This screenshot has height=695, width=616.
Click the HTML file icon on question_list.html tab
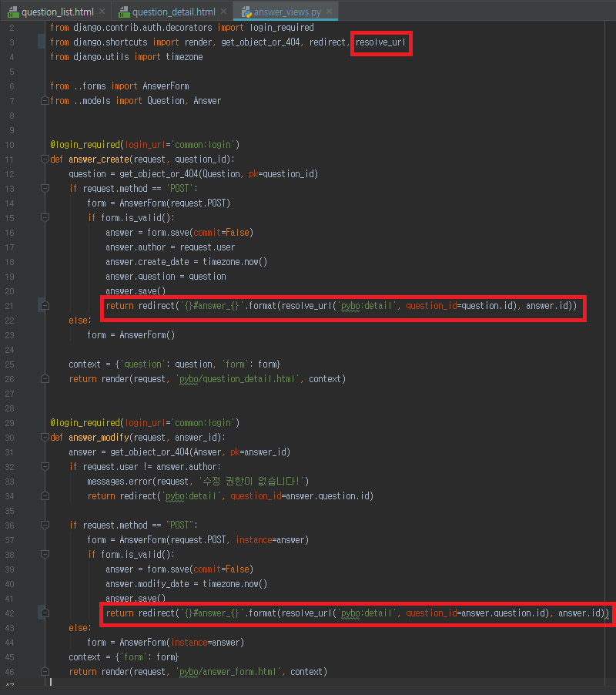(x=13, y=12)
